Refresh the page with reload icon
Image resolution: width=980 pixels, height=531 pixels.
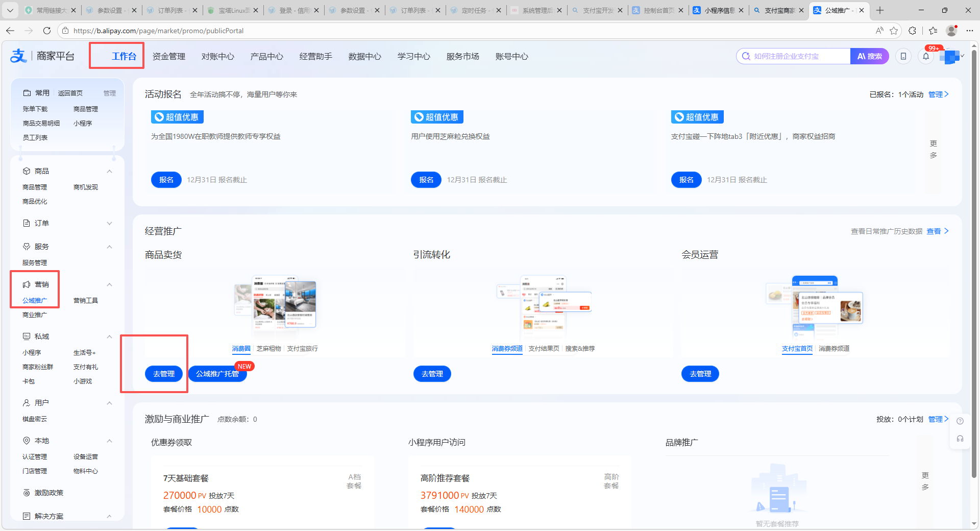[x=47, y=31]
